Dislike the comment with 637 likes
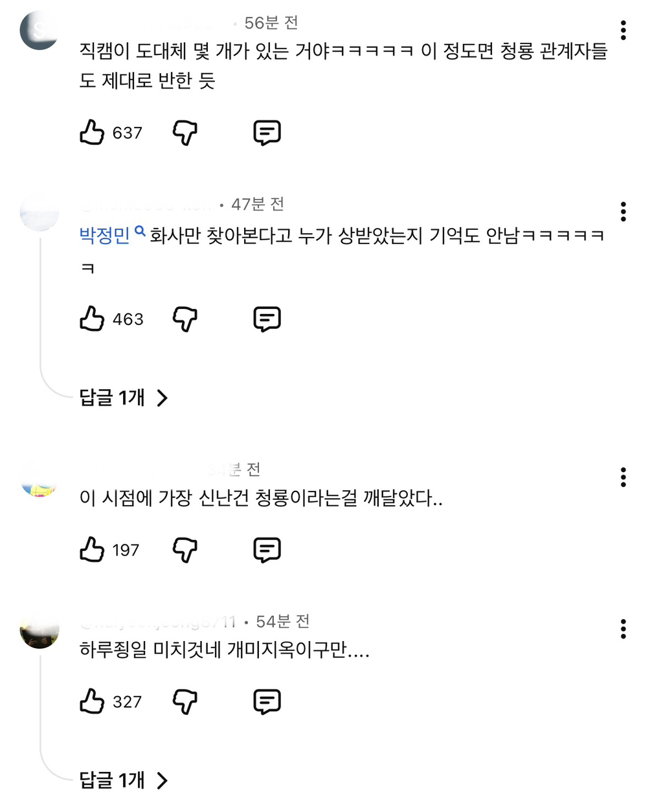 pos(185,133)
